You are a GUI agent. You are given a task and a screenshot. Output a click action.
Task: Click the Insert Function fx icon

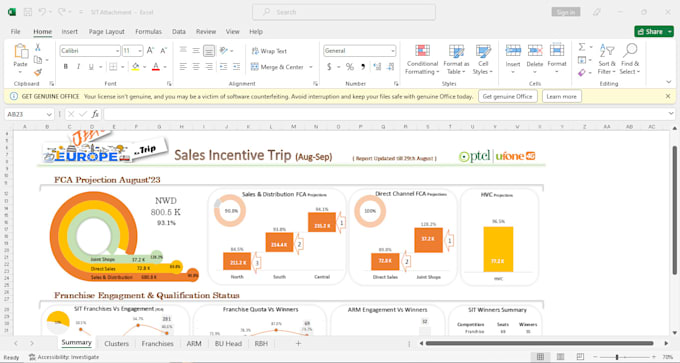pos(95,114)
